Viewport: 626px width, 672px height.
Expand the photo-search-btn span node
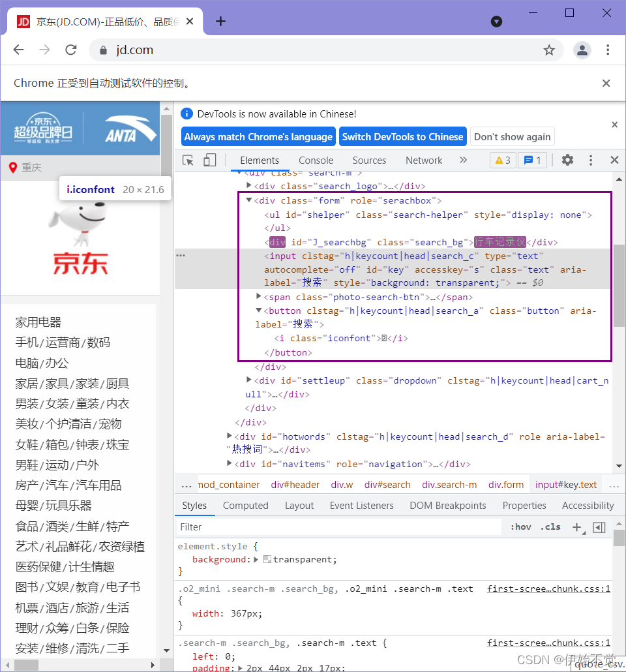click(258, 296)
